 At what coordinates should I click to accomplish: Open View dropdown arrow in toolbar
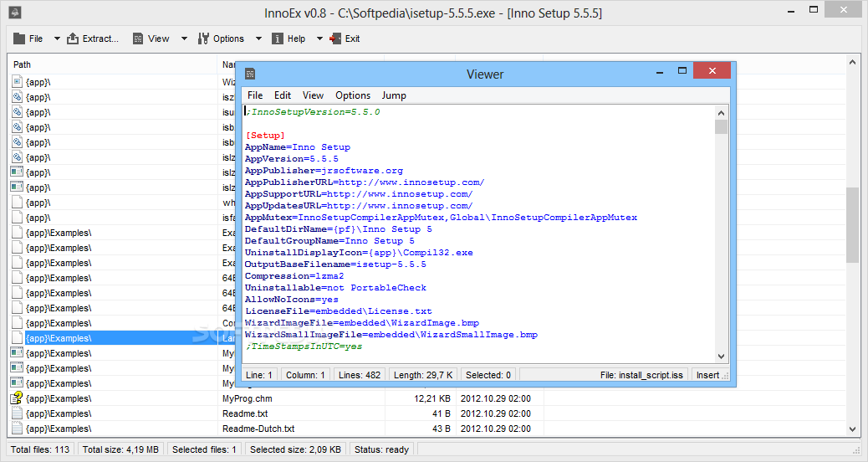(x=184, y=38)
